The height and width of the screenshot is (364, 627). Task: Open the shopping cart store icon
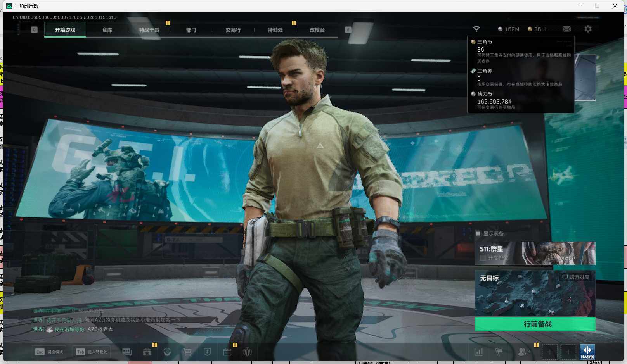(x=187, y=352)
